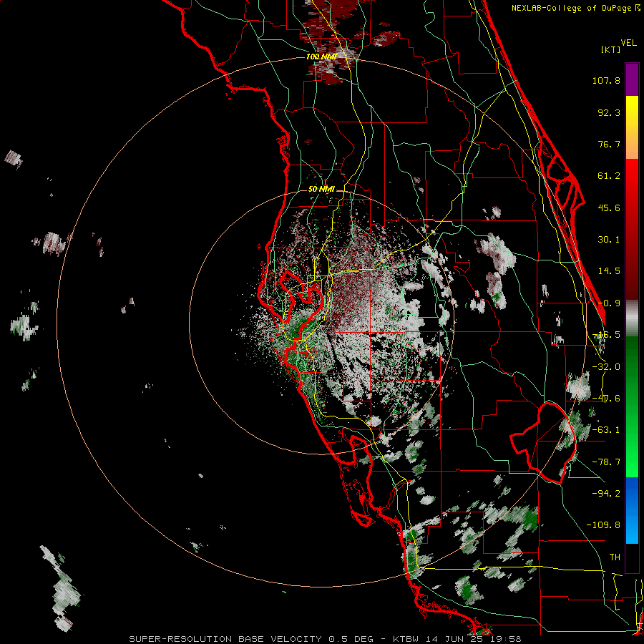Click the 76.7 value on velocity scale
Image resolution: width=644 pixels, height=644 pixels.
point(609,144)
